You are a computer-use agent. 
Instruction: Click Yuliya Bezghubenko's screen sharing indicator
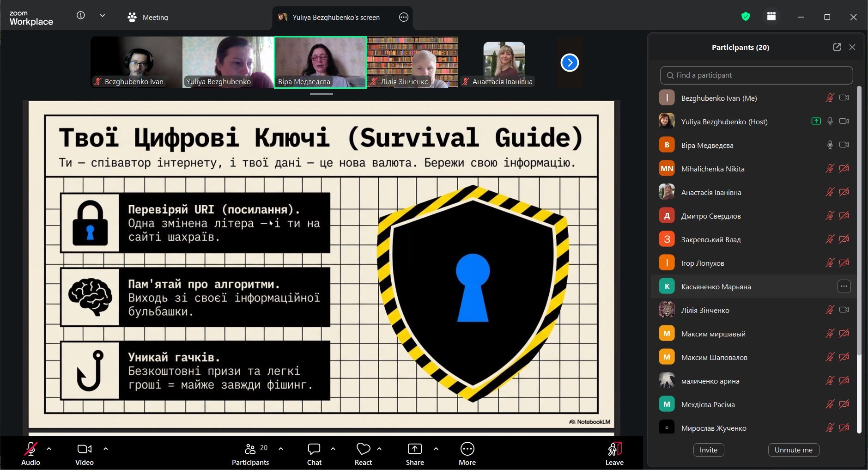816,122
